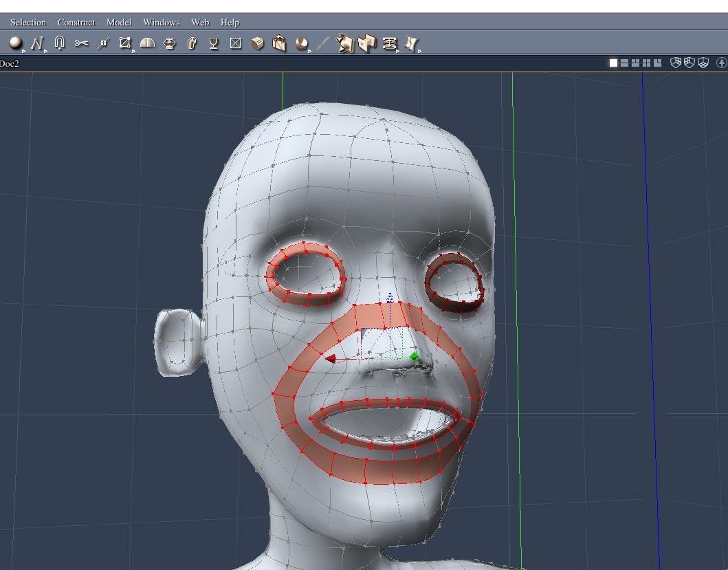Click the green diamond manipulator handle
The height and width of the screenshot is (570, 728).
414,356
